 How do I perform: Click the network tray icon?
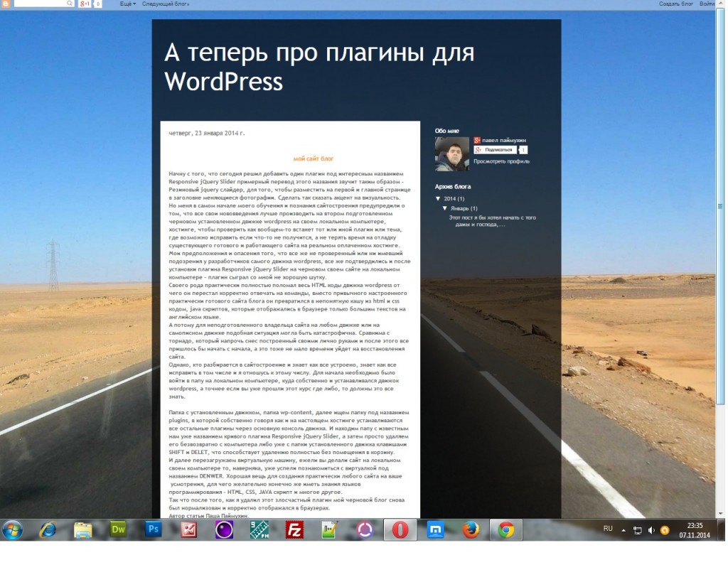[x=638, y=530]
